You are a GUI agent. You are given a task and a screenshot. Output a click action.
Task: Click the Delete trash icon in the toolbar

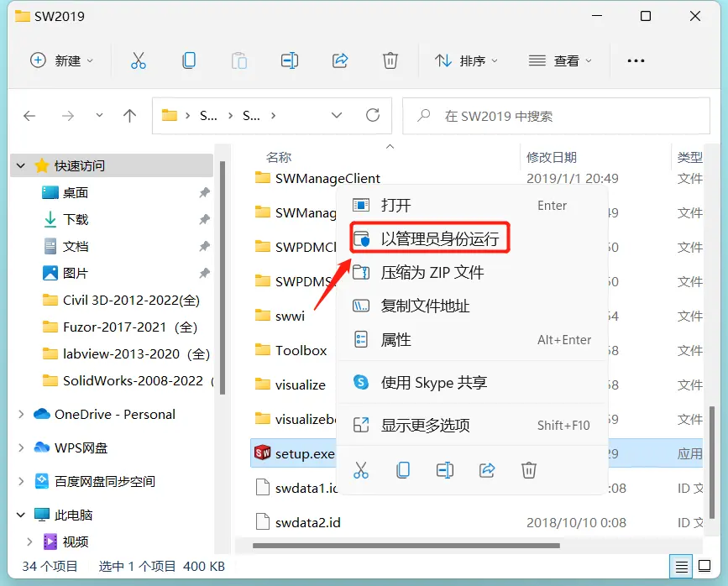click(390, 60)
